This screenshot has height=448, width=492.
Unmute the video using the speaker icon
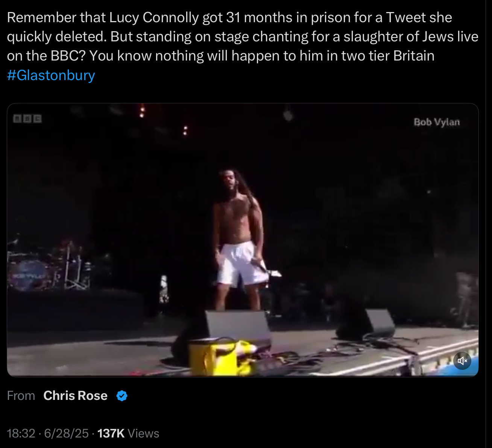coord(462,361)
